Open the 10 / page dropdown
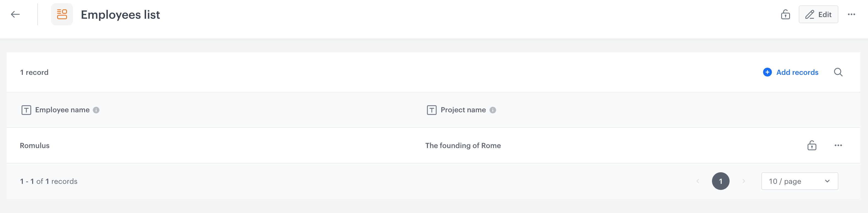Viewport: 868px width, 213px height. [x=800, y=181]
